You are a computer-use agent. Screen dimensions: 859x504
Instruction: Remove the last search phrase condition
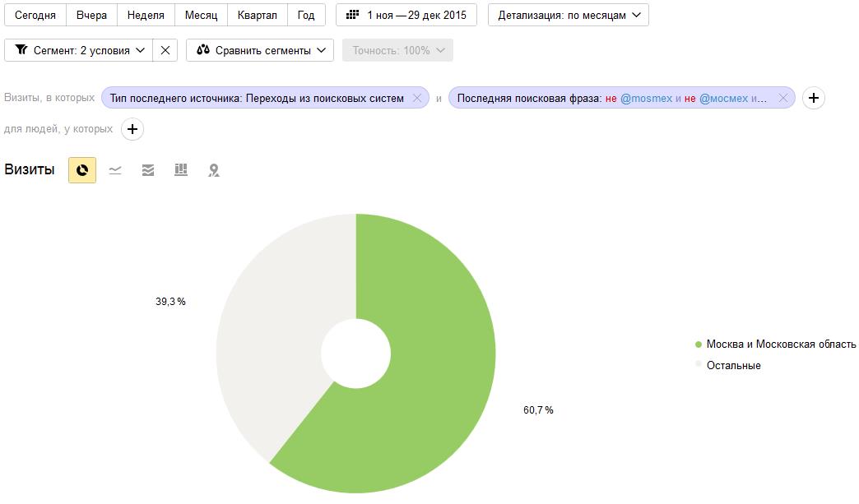coord(782,98)
